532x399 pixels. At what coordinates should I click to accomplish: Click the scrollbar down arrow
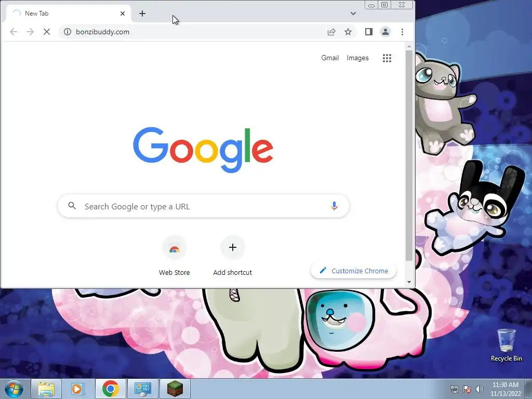pos(409,282)
